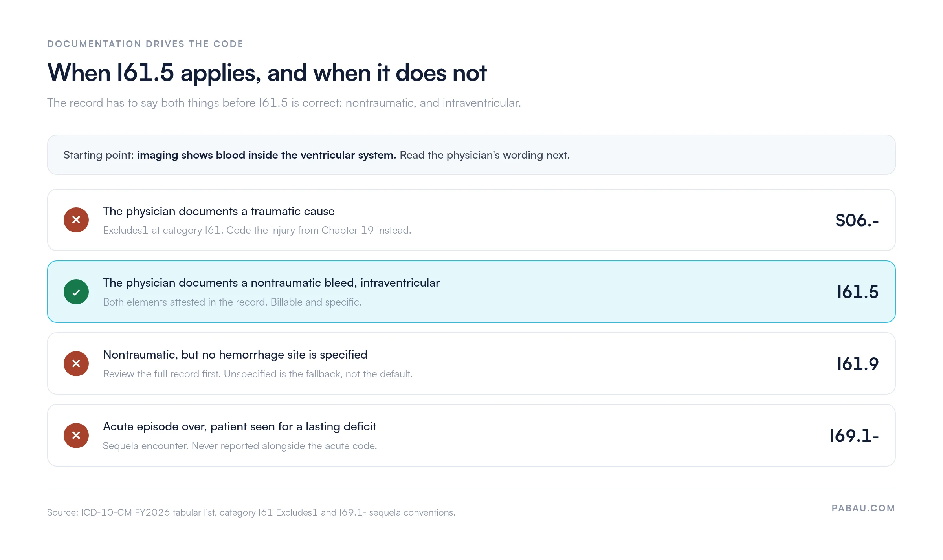Select the I69.1- sequela code label
The width and height of the screenshot is (943, 560).
pyautogui.click(x=854, y=436)
